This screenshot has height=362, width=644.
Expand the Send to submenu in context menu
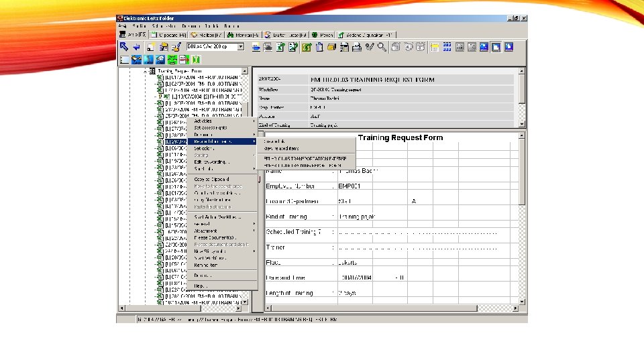coord(222,169)
